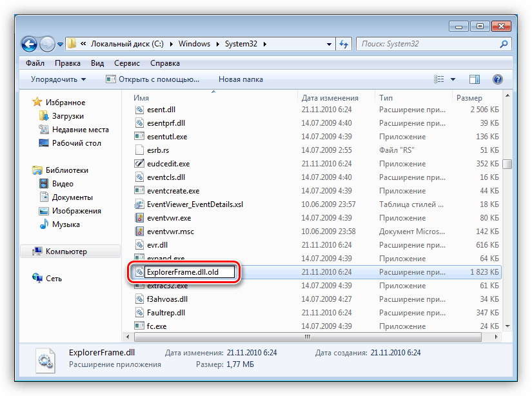Open the Упорядочить dropdown
The image size is (532, 396).
coord(58,79)
